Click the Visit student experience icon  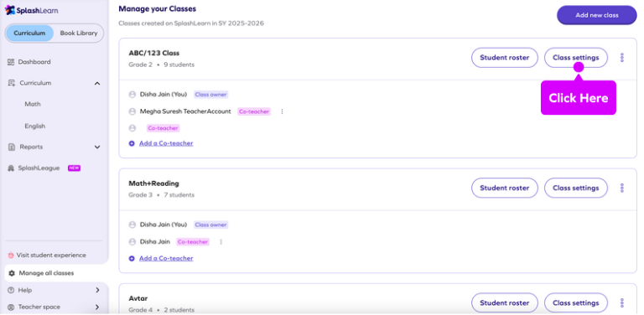point(11,256)
